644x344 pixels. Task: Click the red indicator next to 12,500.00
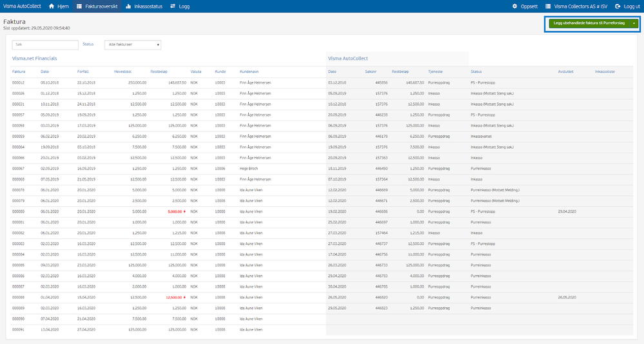(184, 297)
